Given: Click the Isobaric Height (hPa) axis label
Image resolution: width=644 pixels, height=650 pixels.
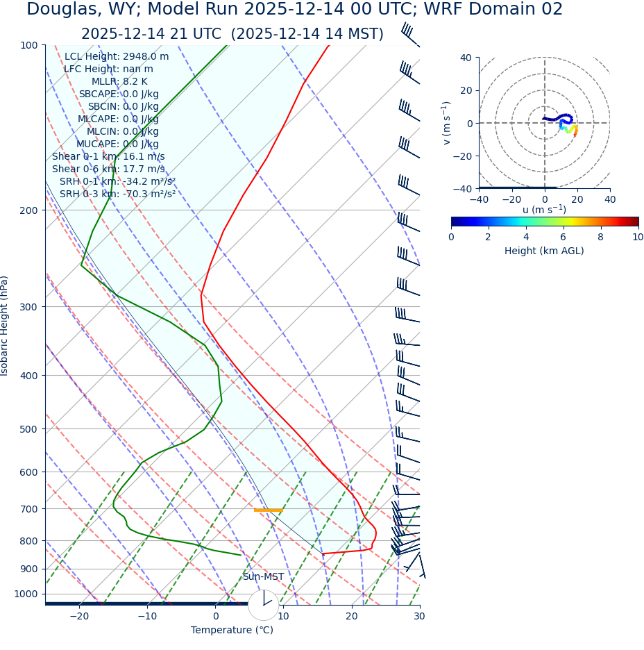Looking at the screenshot, I should [x=5, y=326].
